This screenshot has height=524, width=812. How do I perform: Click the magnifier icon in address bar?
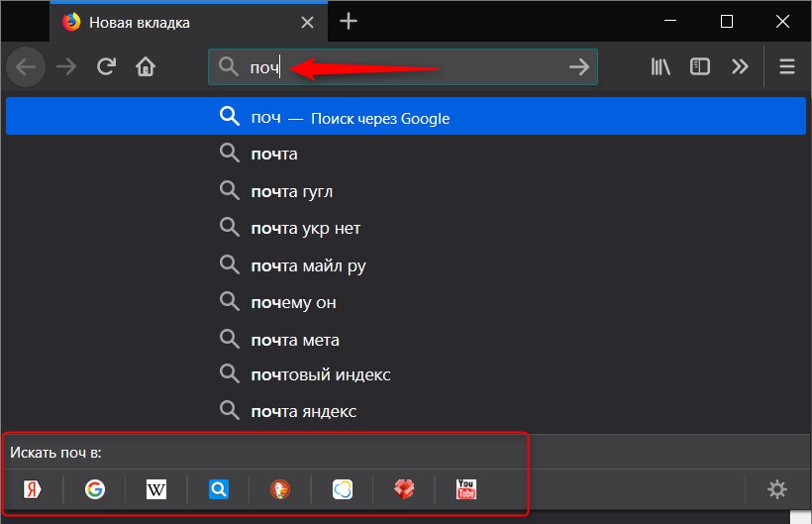(x=229, y=66)
